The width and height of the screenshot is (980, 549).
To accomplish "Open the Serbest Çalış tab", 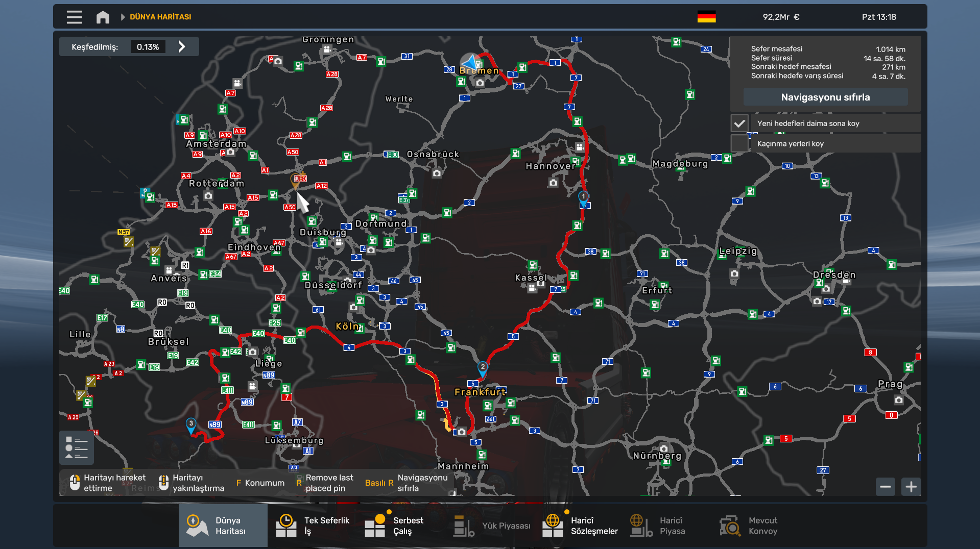I will coord(402,526).
